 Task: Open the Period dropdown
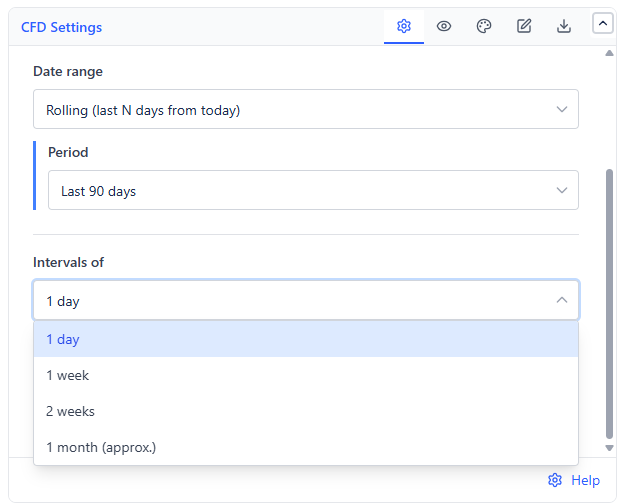coord(313,190)
